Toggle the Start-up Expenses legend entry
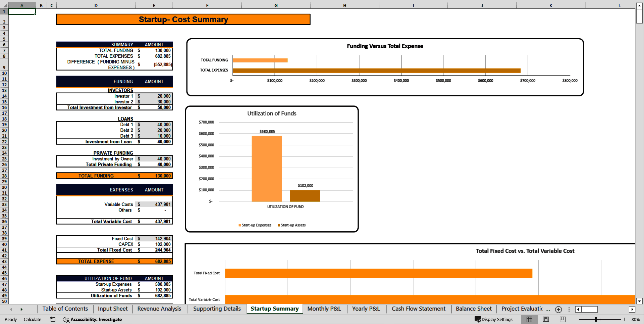 coord(255,225)
